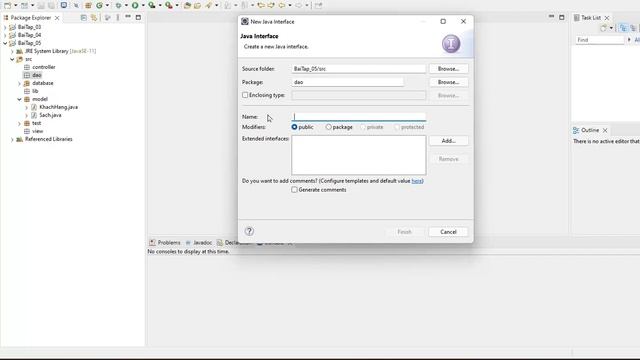Image resolution: width=640 pixels, height=360 pixels.
Task: Open Package Explorer View Menu dots
Action: 118,18
